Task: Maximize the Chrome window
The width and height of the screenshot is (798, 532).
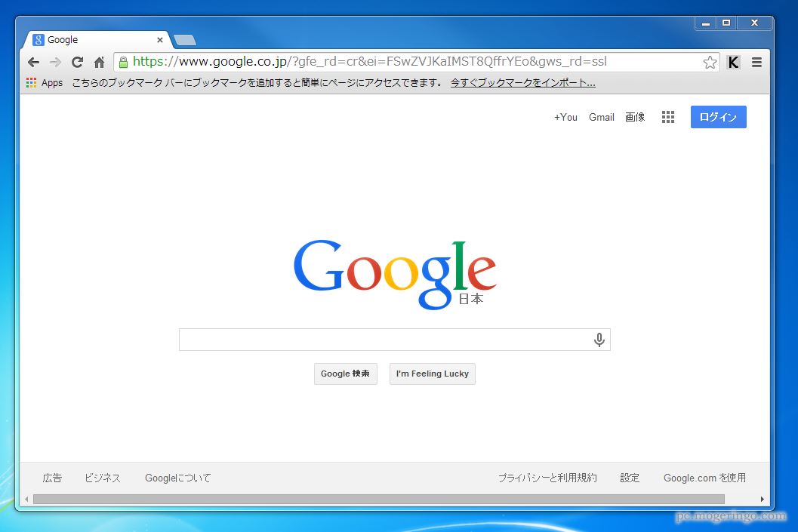Action: [726, 23]
